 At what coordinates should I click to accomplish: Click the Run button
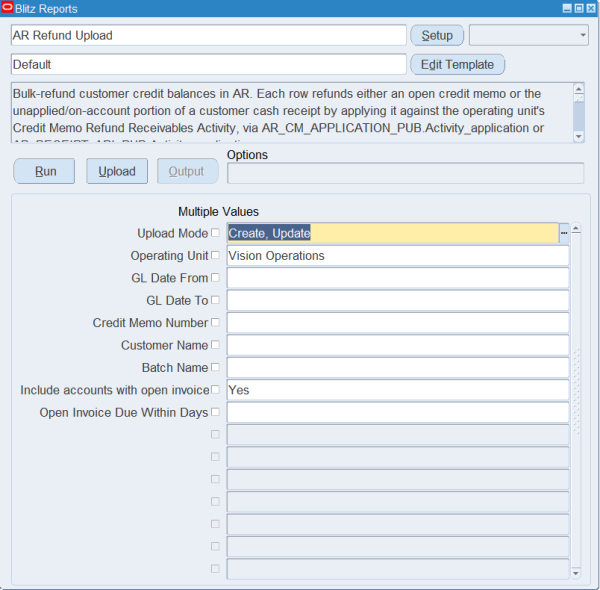44,171
